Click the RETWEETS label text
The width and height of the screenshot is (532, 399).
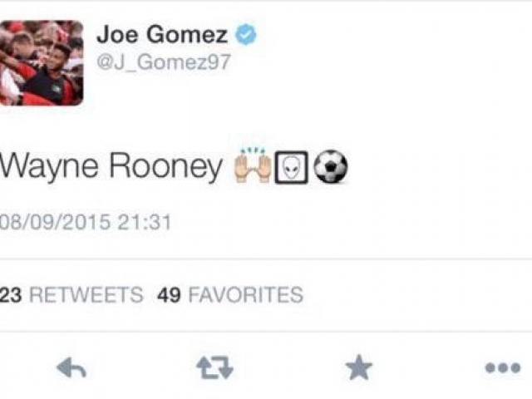tap(86, 294)
